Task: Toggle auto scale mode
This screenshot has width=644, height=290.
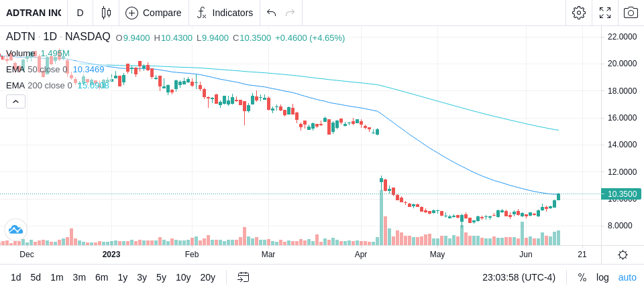Action: tap(627, 278)
